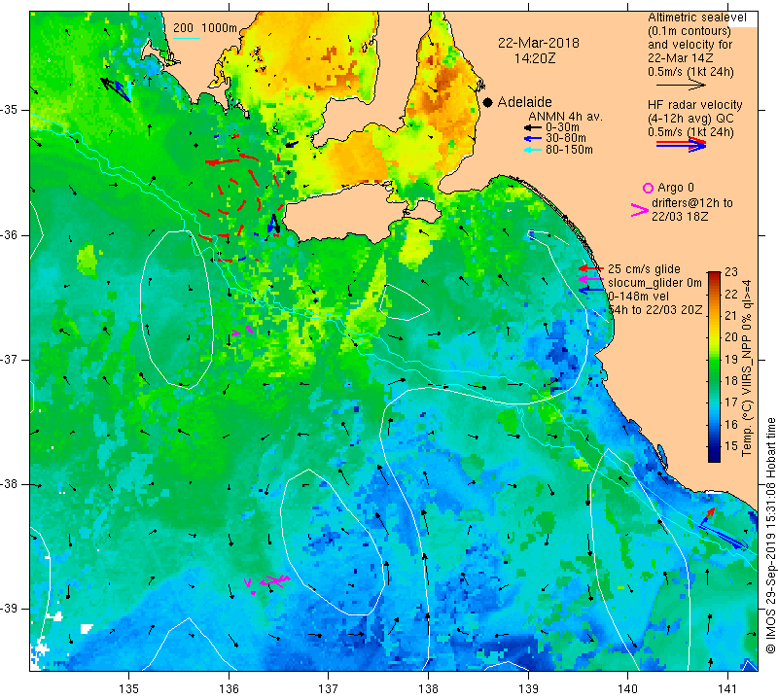The width and height of the screenshot is (778, 700).
Task: Click the 'drifters@12h to' label
Action: (x=691, y=203)
